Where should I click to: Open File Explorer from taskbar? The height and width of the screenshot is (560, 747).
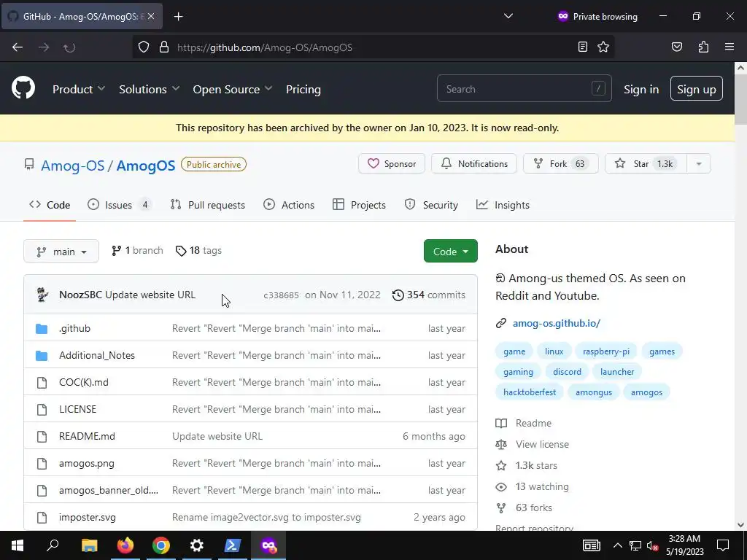pyautogui.click(x=89, y=545)
